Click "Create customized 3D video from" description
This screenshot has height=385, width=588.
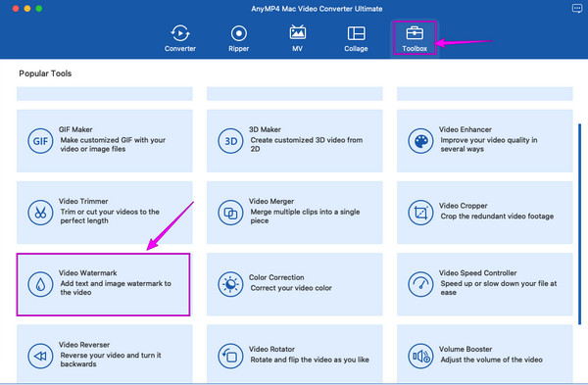(x=307, y=140)
